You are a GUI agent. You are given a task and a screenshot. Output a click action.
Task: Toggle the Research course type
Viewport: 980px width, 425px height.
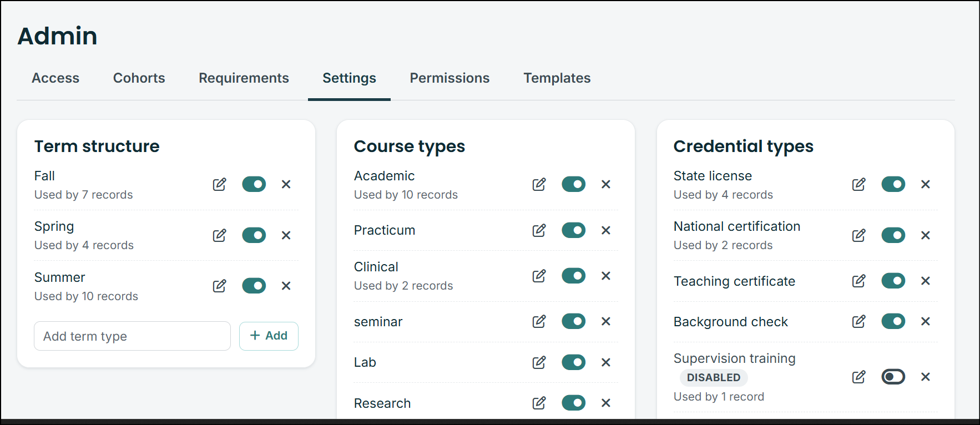point(574,403)
